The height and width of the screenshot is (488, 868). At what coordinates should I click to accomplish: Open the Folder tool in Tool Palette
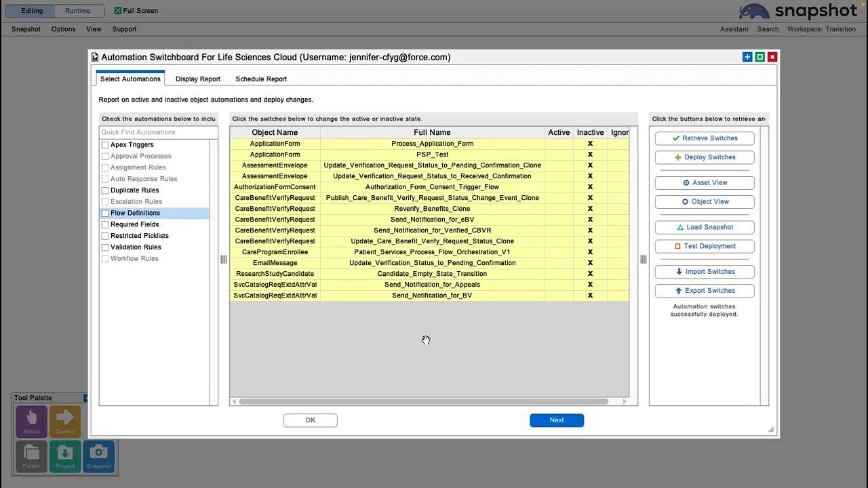point(31,456)
